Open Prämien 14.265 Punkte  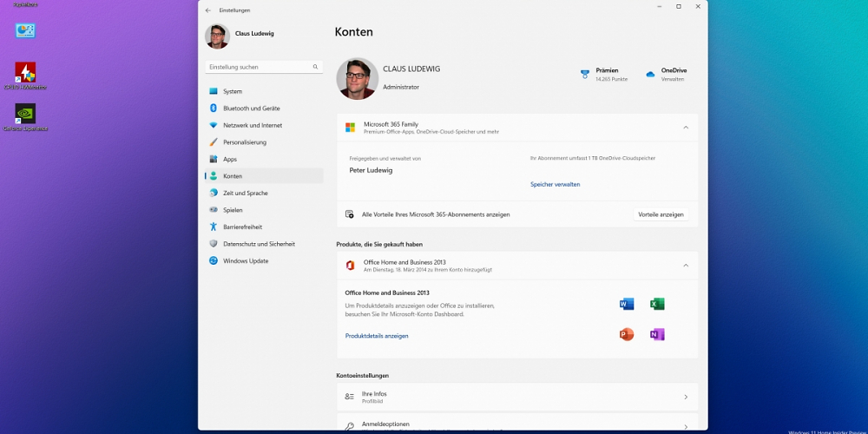pyautogui.click(x=604, y=74)
